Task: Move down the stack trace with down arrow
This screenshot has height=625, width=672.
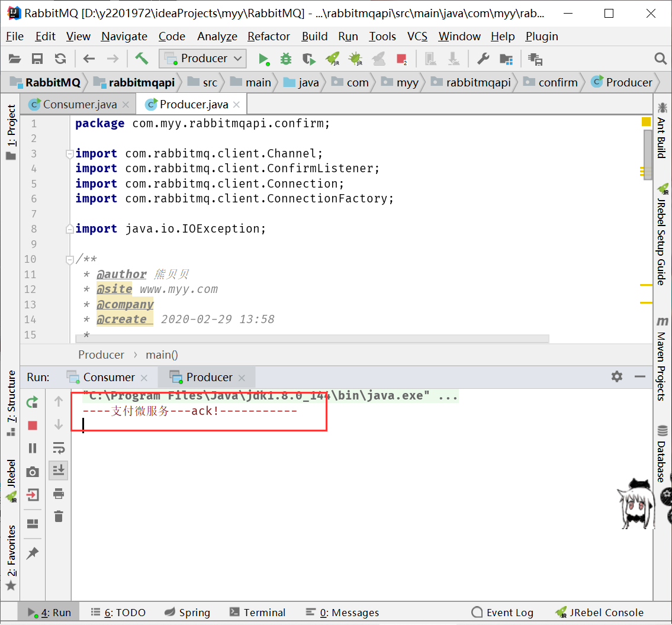Action: (59, 424)
